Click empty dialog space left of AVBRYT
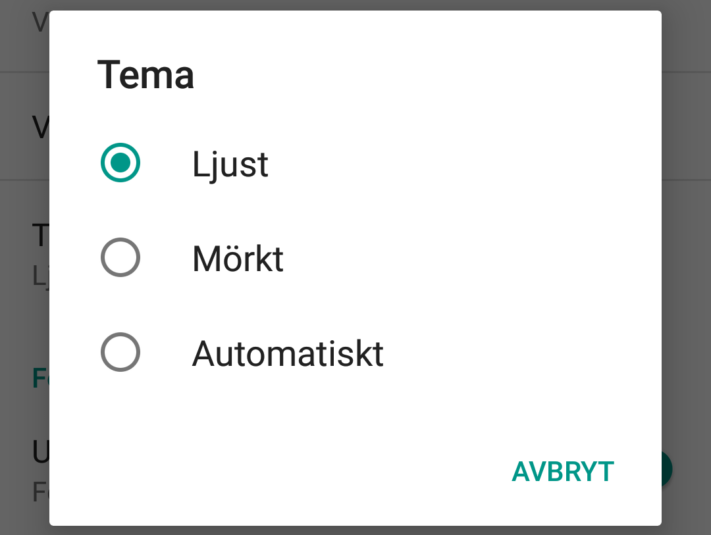 (300, 472)
